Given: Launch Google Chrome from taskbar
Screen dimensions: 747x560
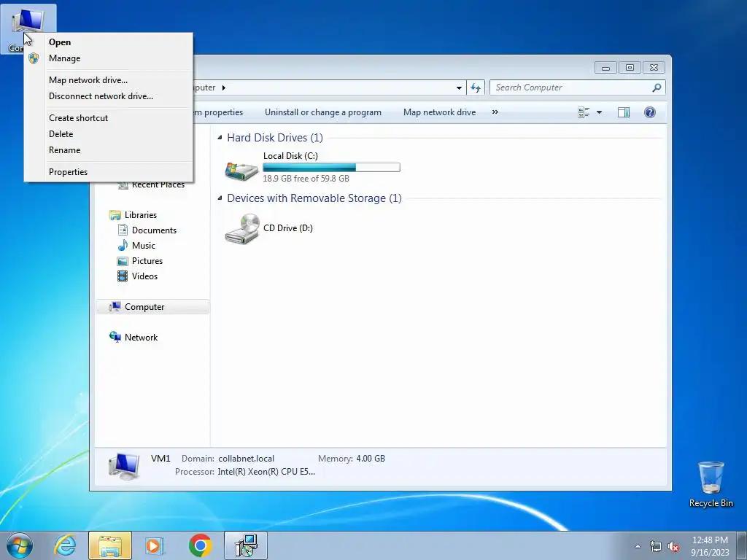Looking at the screenshot, I should point(200,545).
